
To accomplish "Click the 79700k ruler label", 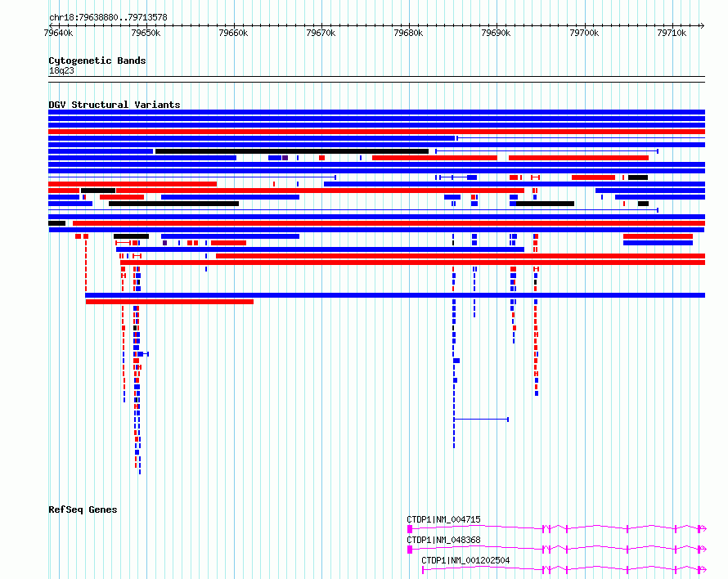I will (x=584, y=33).
